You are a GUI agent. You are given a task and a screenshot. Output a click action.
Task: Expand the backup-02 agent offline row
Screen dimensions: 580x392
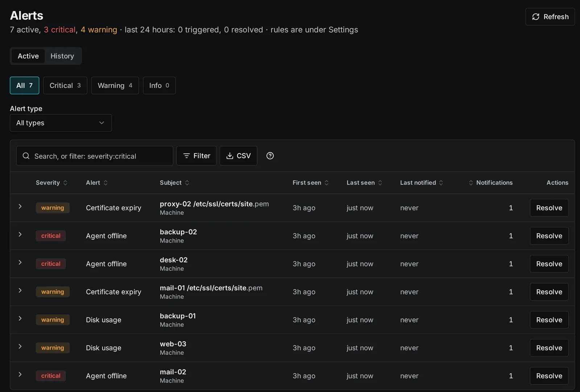[20, 235]
